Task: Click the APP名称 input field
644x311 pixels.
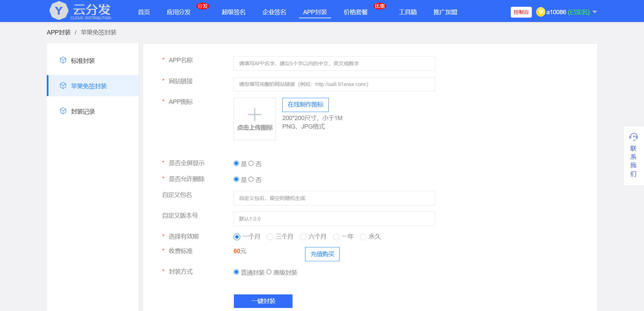Action: [334, 64]
